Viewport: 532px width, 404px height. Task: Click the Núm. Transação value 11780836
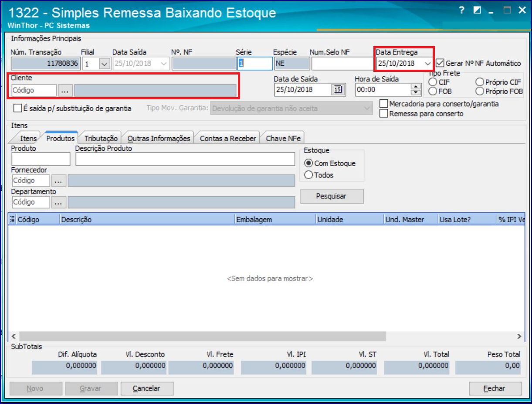coord(45,64)
